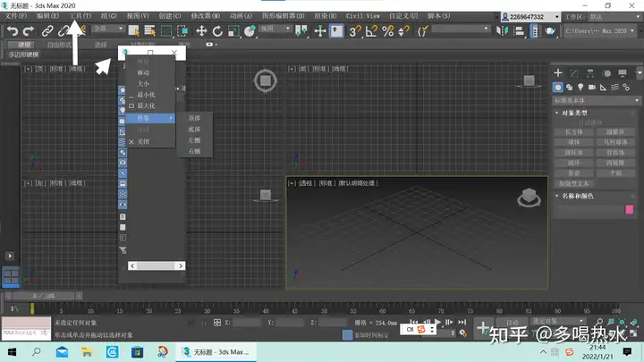Image resolution: width=644 pixels, height=362 pixels.
Task: Click the 茶壶 teapot button
Action: pos(573,173)
